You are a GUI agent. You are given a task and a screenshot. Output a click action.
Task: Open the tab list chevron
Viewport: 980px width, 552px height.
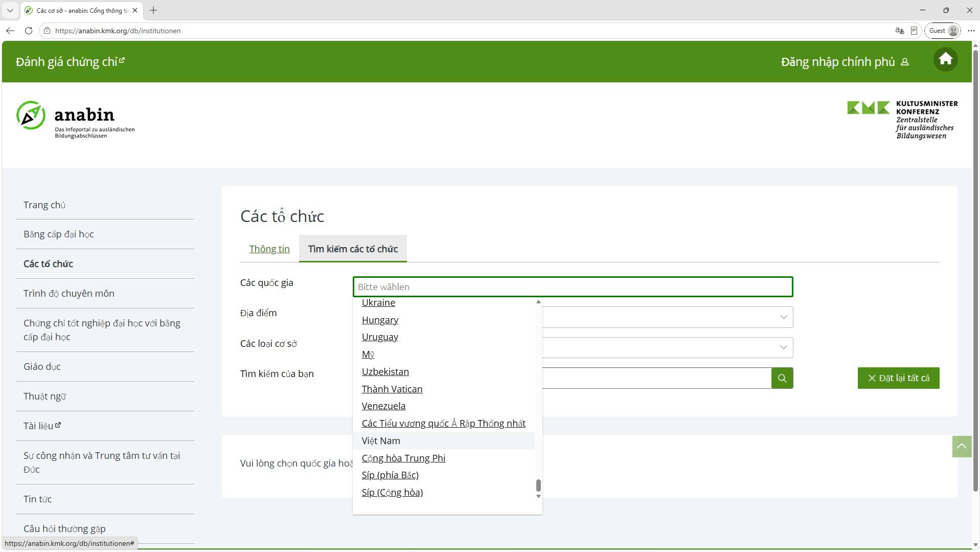tap(10, 10)
